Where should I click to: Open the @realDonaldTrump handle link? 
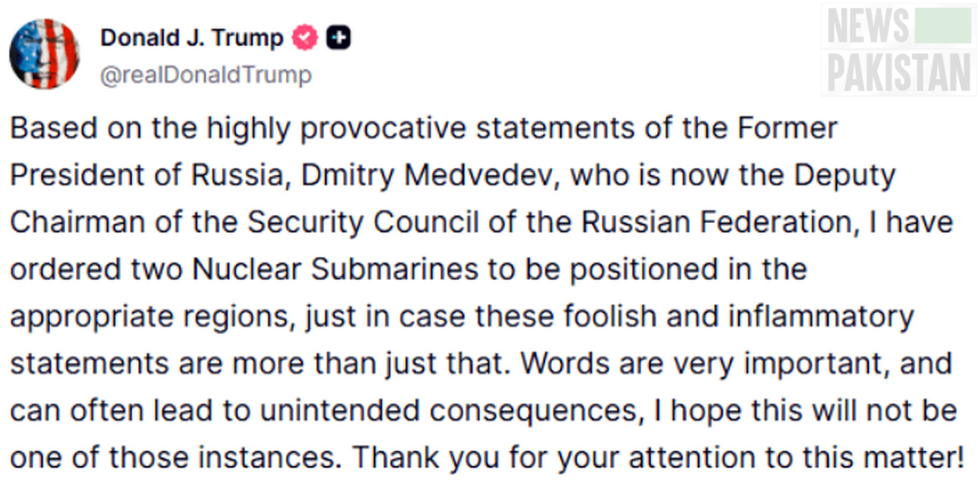(x=205, y=75)
